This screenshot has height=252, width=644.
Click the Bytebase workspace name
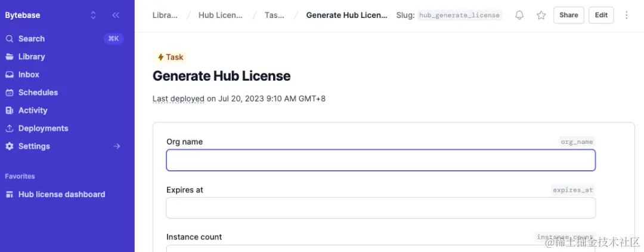point(23,15)
